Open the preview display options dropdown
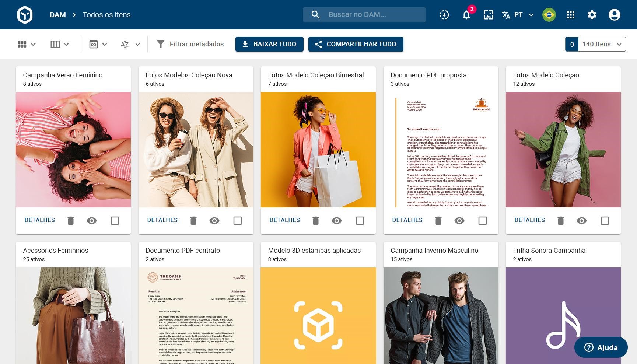637x364 pixels. [x=98, y=44]
